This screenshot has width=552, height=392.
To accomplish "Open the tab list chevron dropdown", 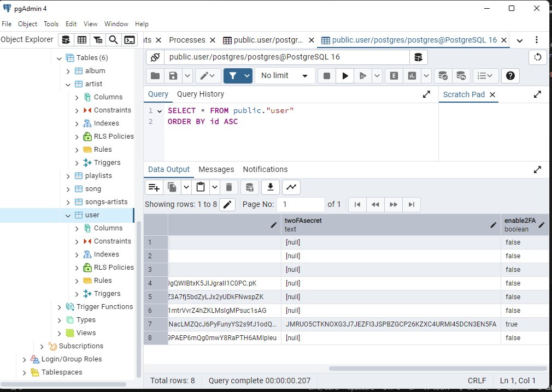I will click(520, 40).
